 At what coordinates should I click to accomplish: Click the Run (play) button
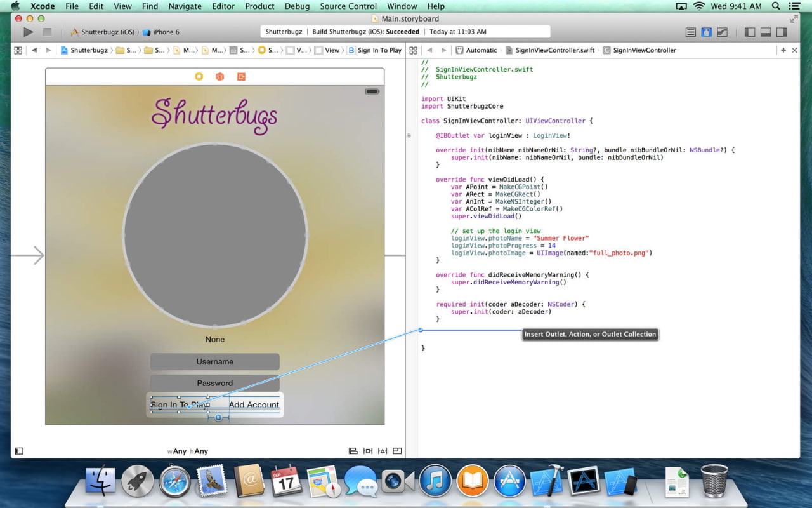pos(28,32)
